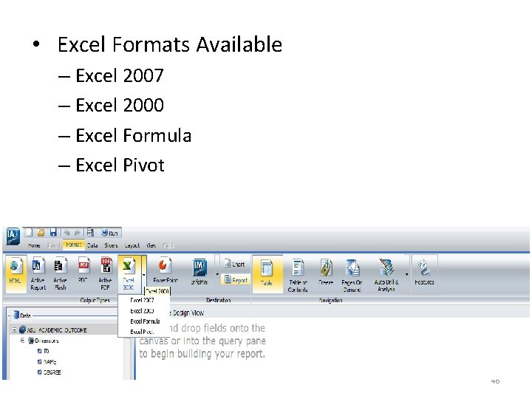Image resolution: width=532 pixels, height=399 pixels.
Task: Select InfoMini destination icon
Action: point(199,271)
